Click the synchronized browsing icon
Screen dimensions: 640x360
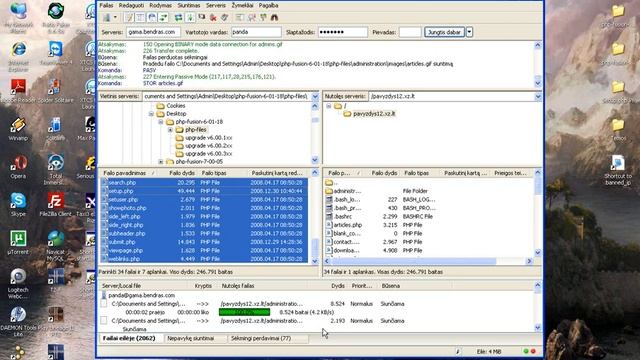(x=263, y=18)
